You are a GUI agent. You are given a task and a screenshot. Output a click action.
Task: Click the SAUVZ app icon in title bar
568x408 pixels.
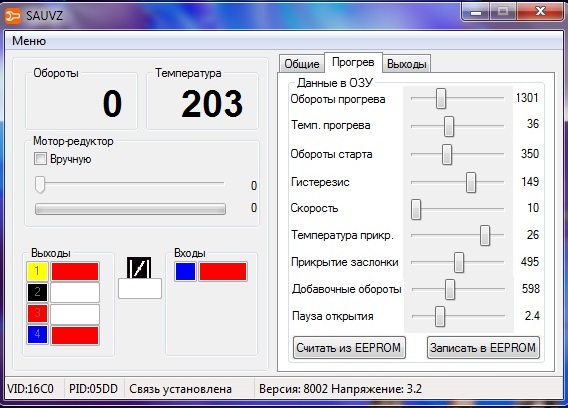[13, 16]
